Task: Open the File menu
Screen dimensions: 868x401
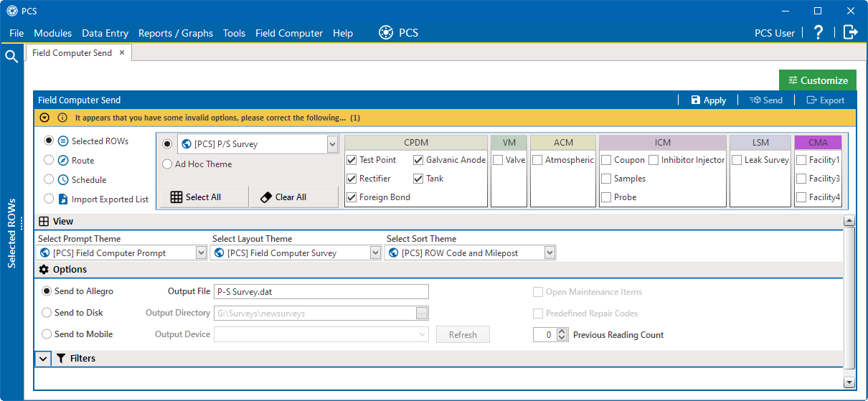Action: click(x=16, y=33)
